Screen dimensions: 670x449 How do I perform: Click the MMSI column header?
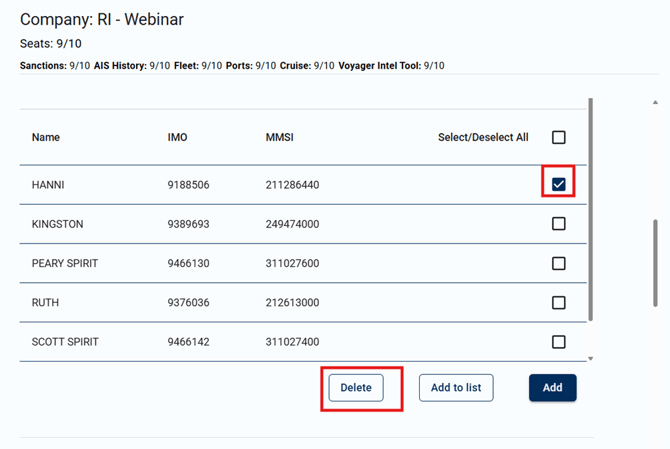point(280,138)
